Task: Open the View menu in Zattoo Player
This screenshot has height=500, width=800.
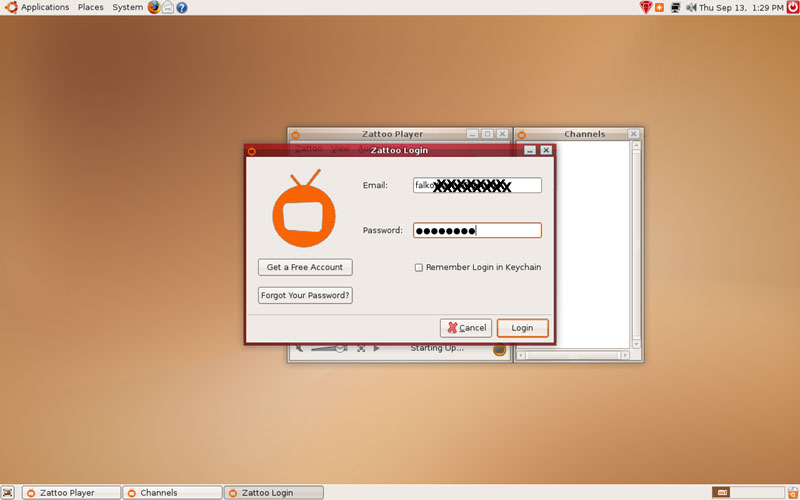Action: (x=340, y=148)
